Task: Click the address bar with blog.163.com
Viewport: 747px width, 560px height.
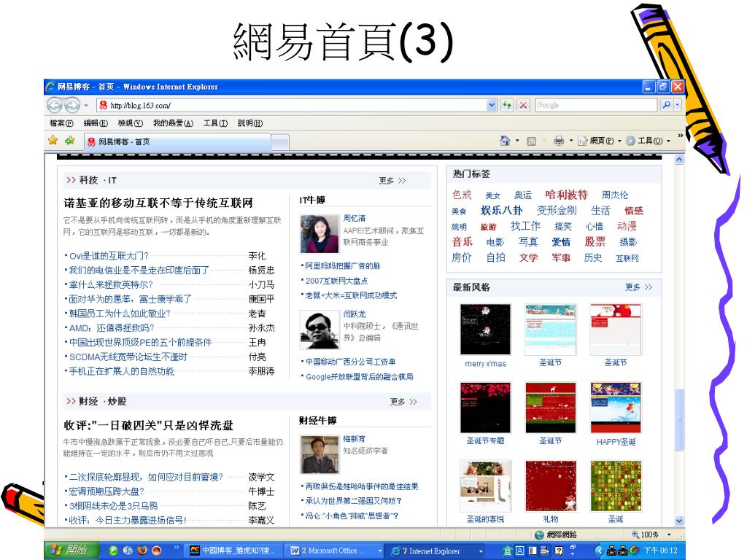Action: pos(292,105)
